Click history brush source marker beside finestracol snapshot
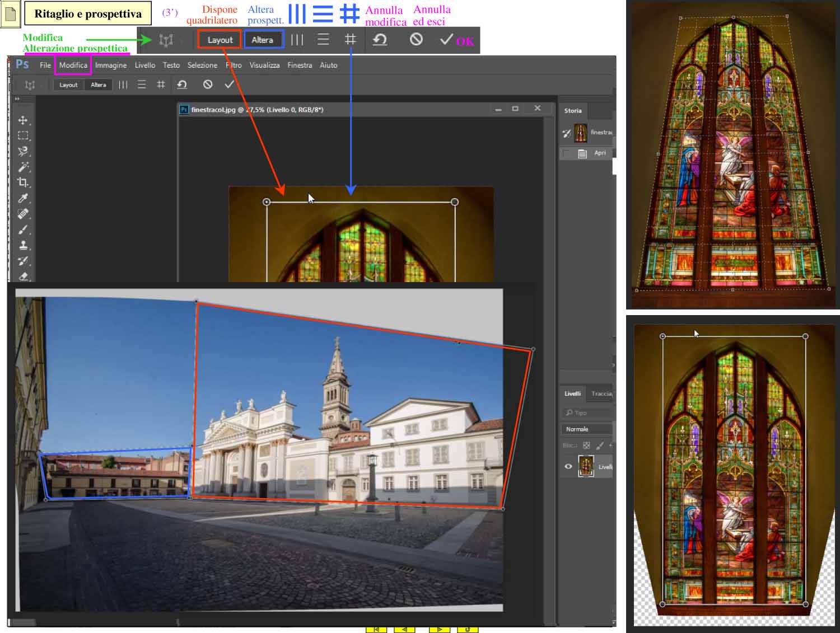The height and width of the screenshot is (633, 840). [567, 133]
